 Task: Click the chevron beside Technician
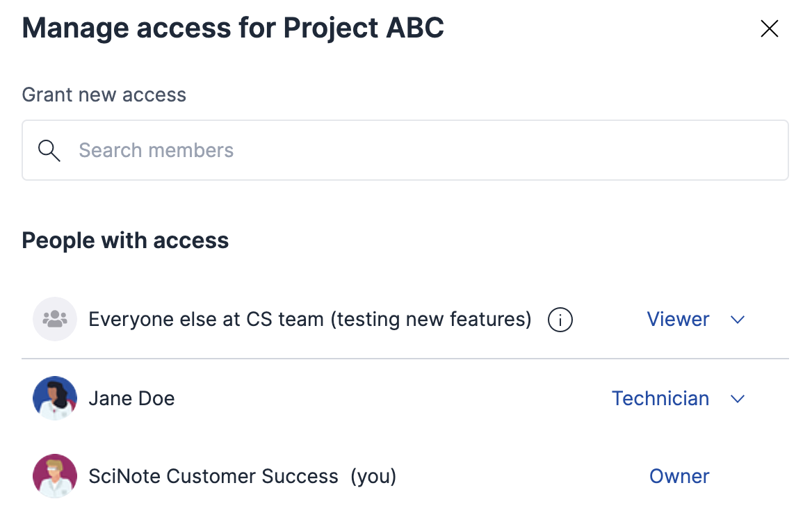(x=737, y=399)
